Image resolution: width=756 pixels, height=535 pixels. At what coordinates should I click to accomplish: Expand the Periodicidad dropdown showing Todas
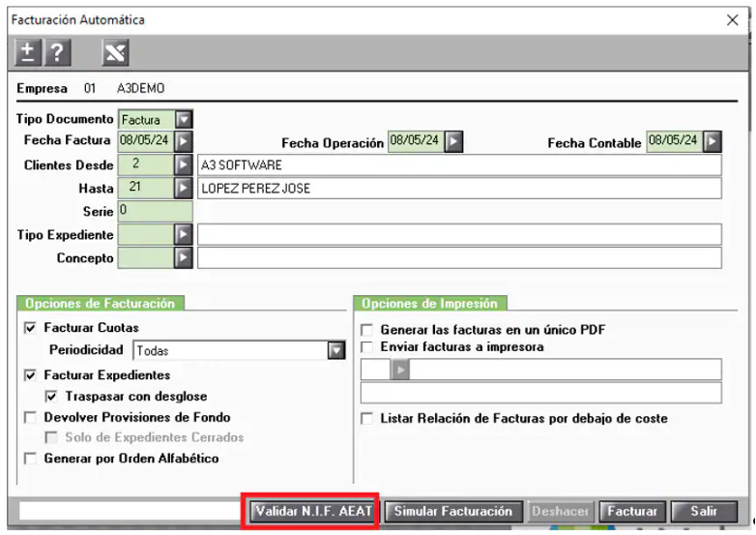coord(336,350)
